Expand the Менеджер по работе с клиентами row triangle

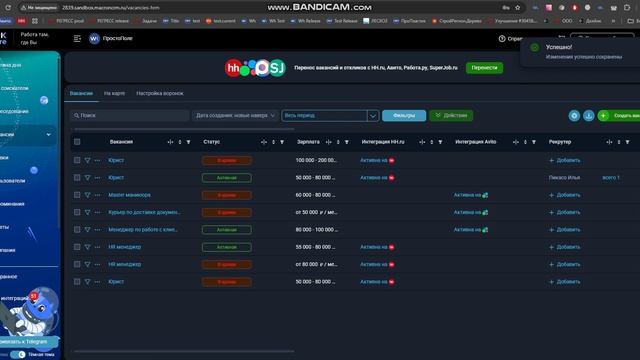coord(87,230)
